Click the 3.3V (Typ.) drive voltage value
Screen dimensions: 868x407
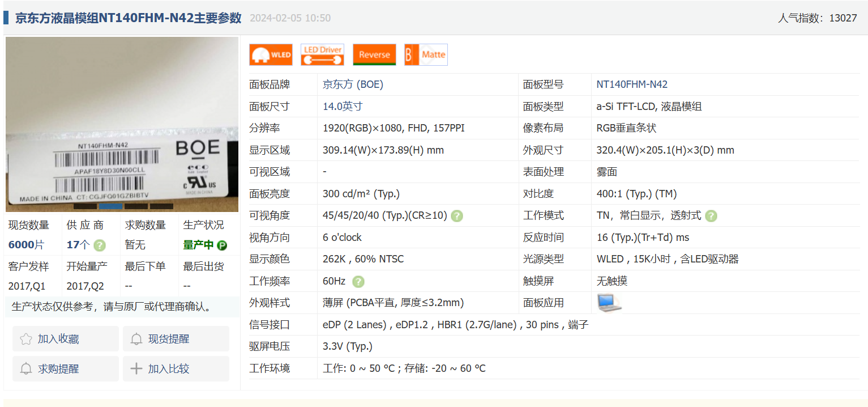click(x=348, y=346)
